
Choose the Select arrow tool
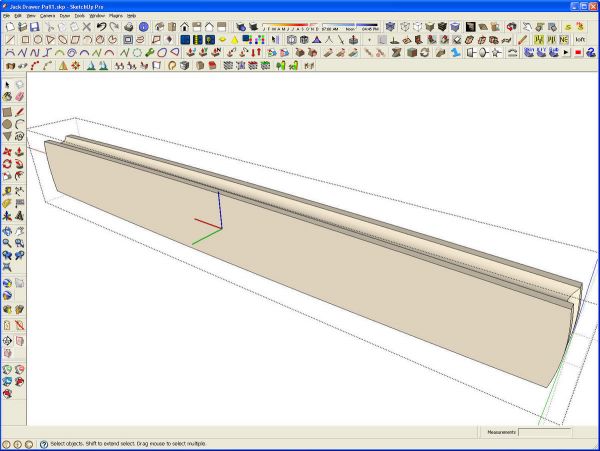7,85
